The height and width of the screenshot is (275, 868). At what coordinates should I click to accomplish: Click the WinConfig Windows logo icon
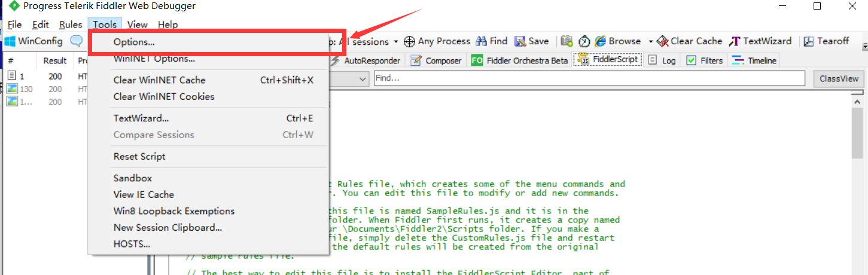[10, 41]
